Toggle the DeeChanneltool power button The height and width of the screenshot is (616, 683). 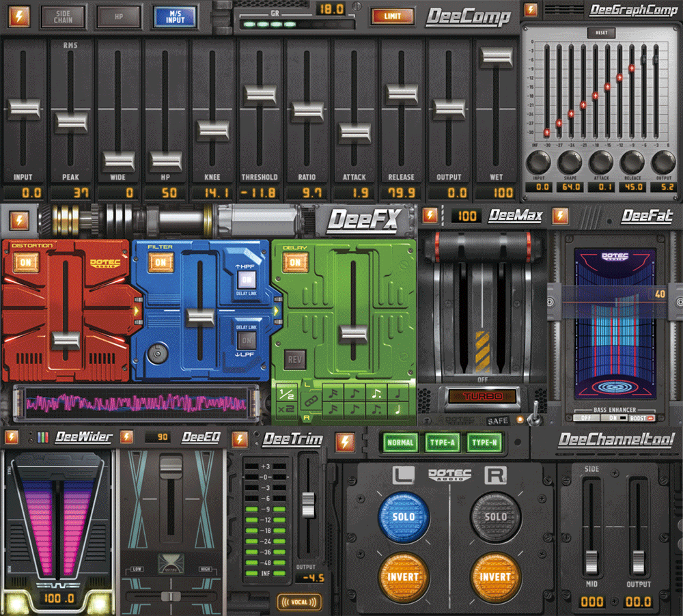click(345, 442)
